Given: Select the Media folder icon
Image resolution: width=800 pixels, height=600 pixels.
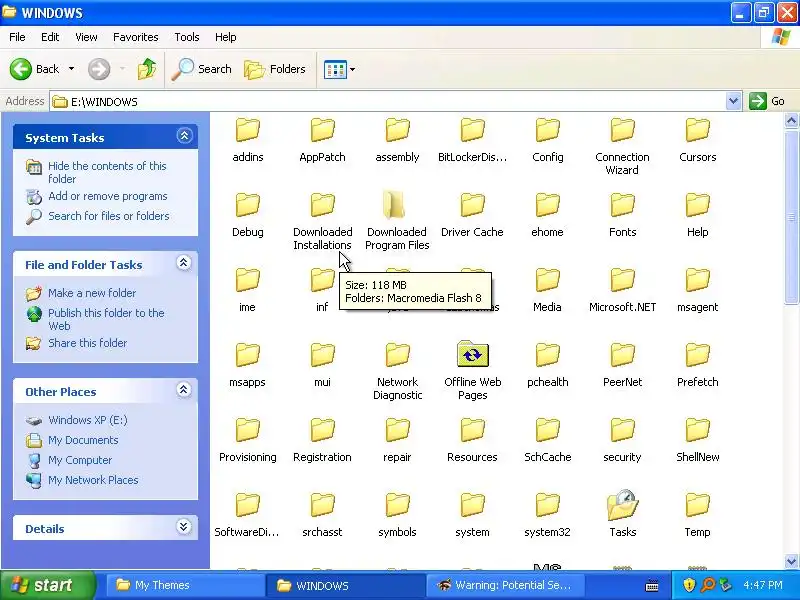Looking at the screenshot, I should 547,280.
